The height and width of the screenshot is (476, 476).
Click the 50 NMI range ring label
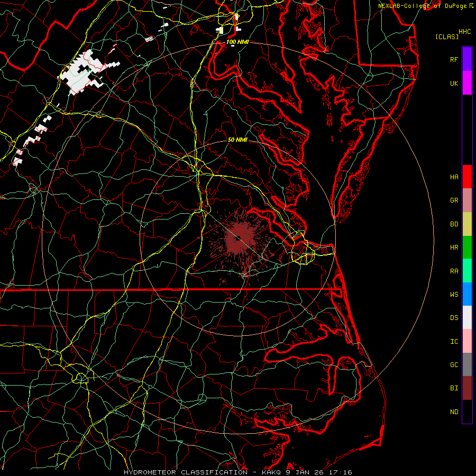coord(237,140)
